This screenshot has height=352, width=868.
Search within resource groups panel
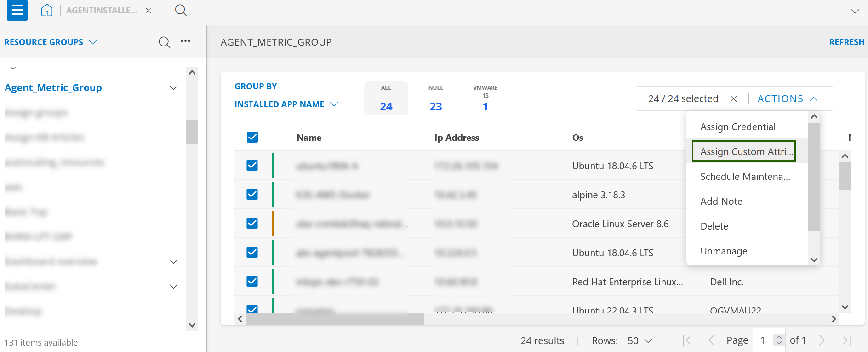tap(164, 42)
